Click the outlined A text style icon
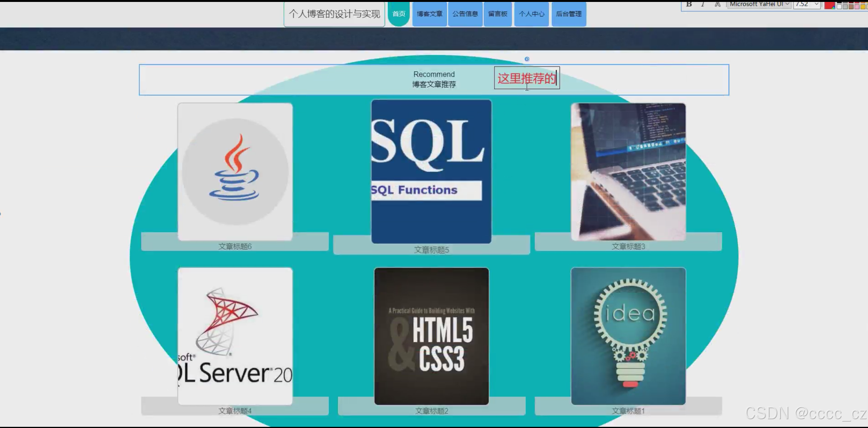The image size is (868, 428). click(717, 4)
